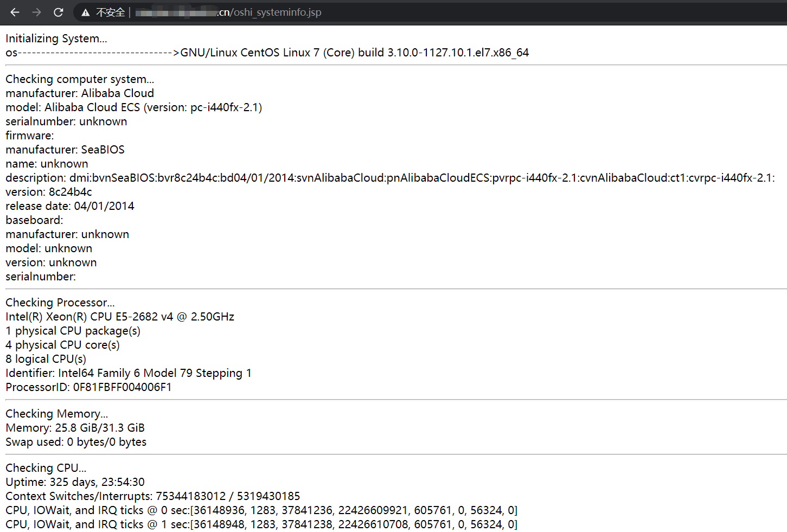
Task: Go back with the browser back arrow
Action: pos(15,12)
